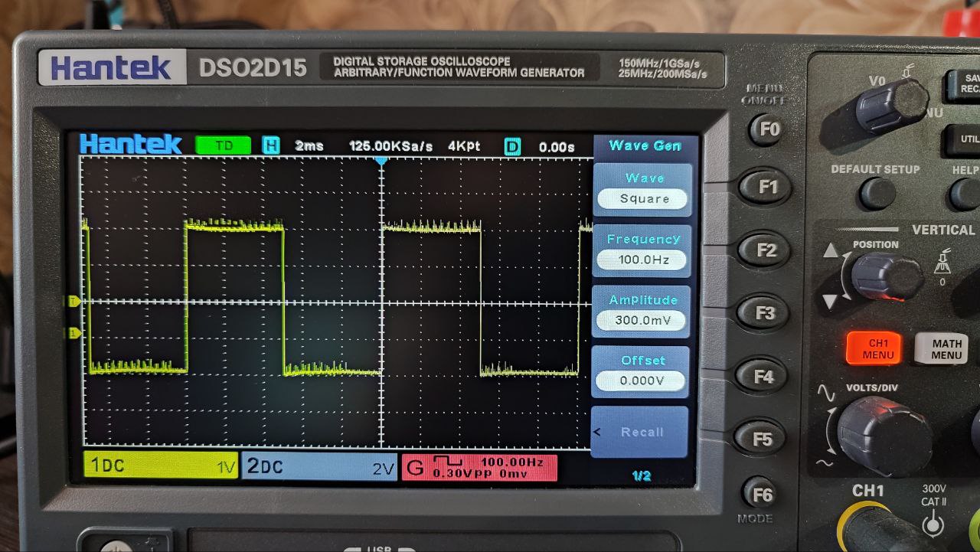This screenshot has height=552, width=980.
Task: Tap the 2ms timebase value
Action: tap(309, 145)
